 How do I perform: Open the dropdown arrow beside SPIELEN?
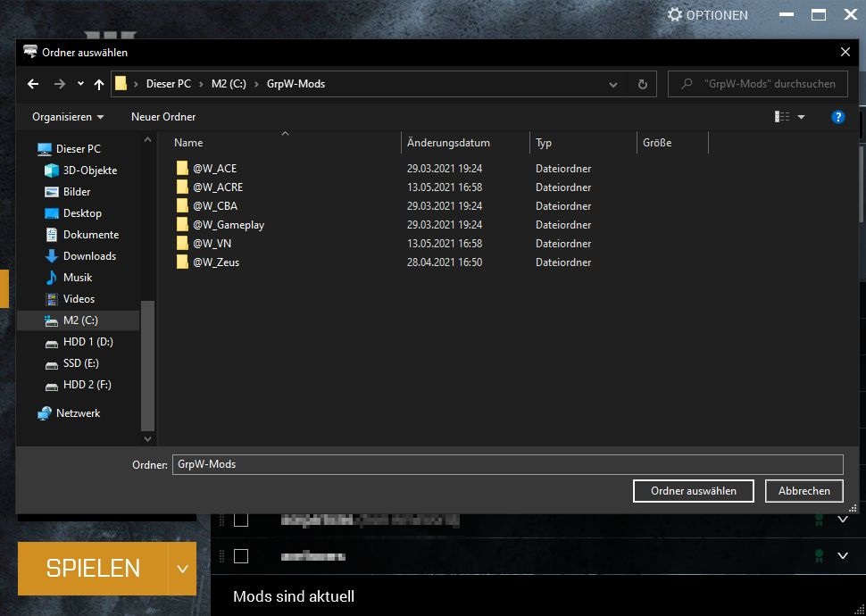click(181, 568)
